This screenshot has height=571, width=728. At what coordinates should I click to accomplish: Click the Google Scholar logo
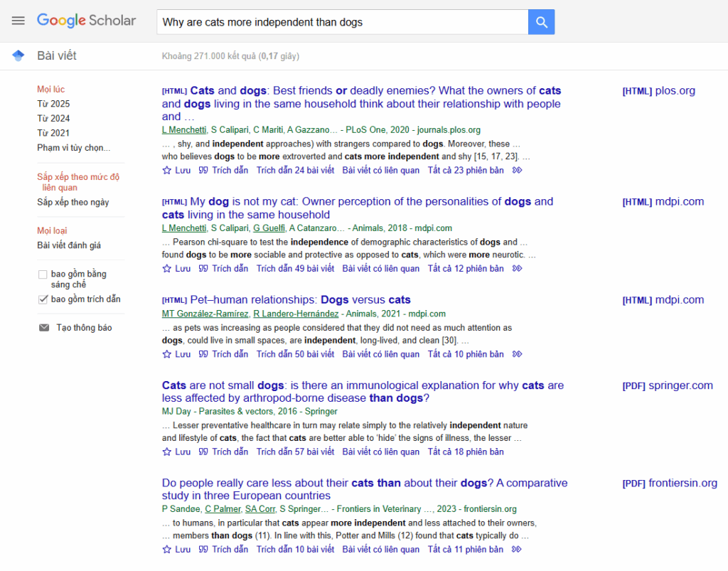(x=86, y=21)
